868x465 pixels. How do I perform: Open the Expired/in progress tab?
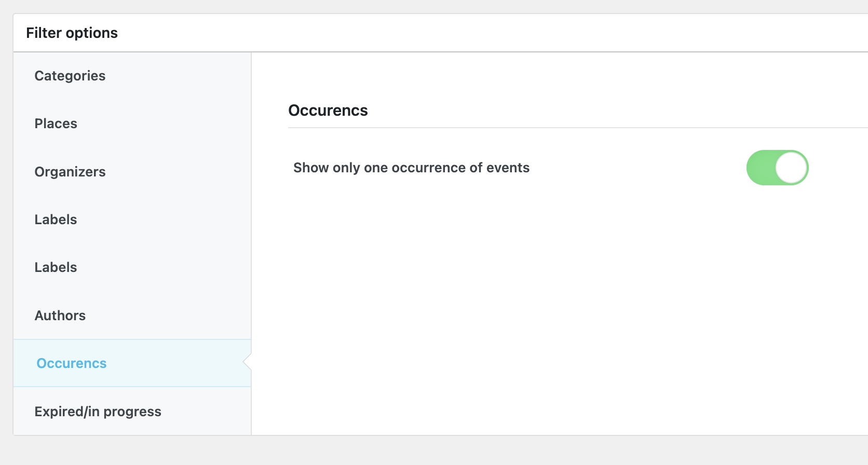click(132, 412)
